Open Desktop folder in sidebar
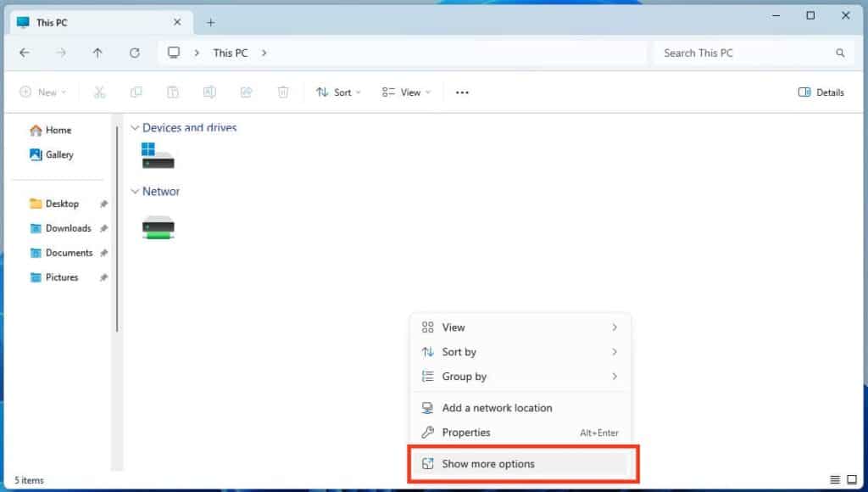 pos(54,204)
